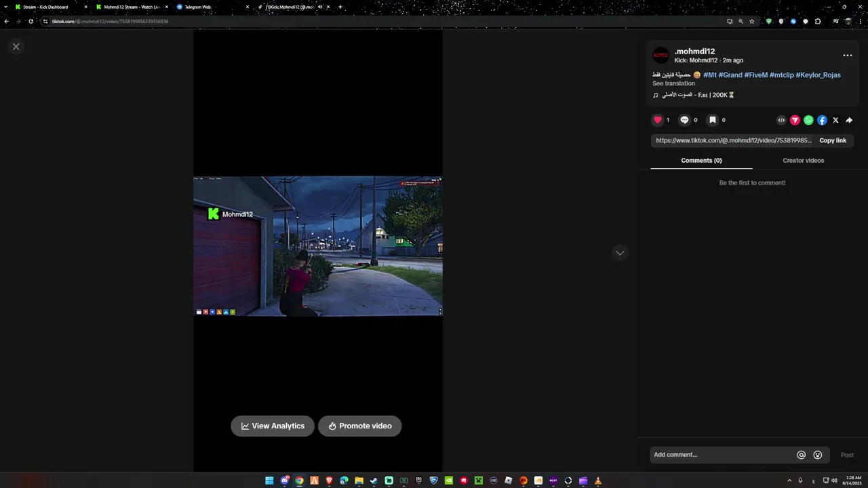Open the Chrome profile avatar
The image size is (868, 488).
(848, 21)
